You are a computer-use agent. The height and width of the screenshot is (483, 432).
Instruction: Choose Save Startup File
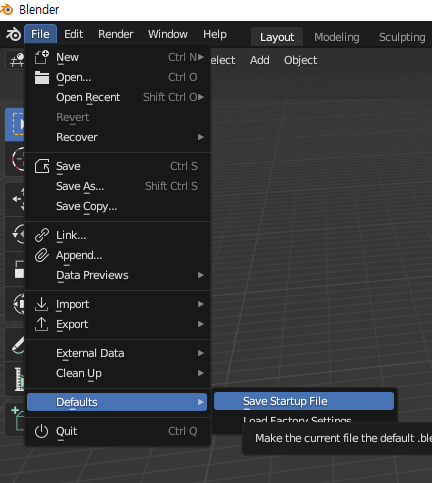pyautogui.click(x=304, y=401)
